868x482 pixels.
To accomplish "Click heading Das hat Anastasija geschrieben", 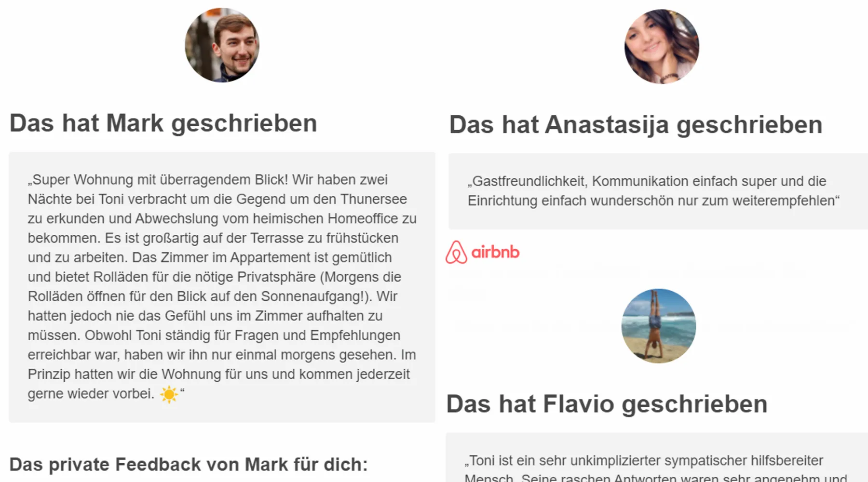I will pyautogui.click(x=636, y=125).
